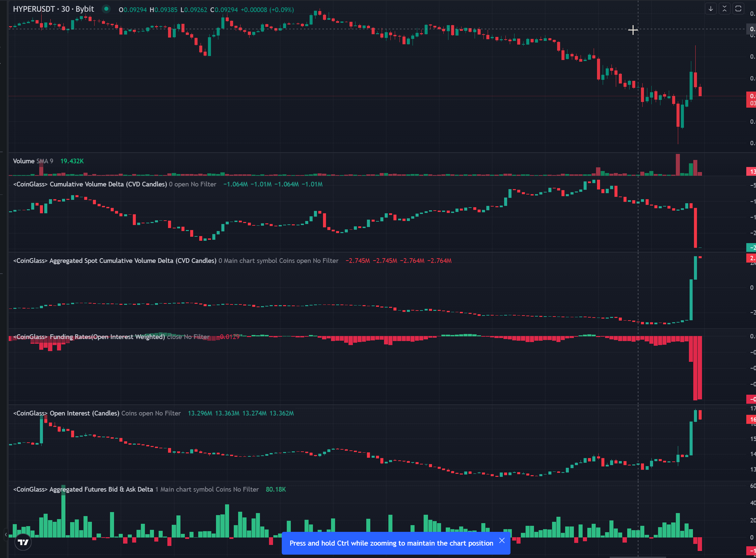The image size is (756, 558).
Task: Click Aggregated Futures Bid & Ask Delta legend
Action: pos(83,490)
